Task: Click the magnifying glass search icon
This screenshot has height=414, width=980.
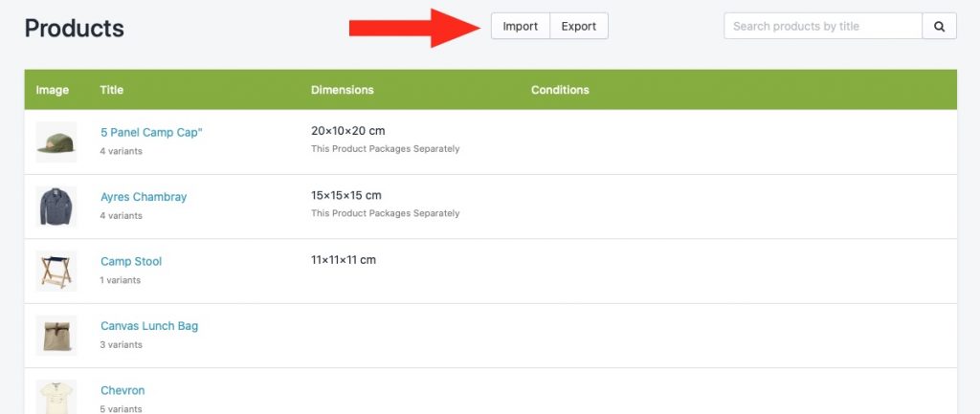Action: (939, 26)
